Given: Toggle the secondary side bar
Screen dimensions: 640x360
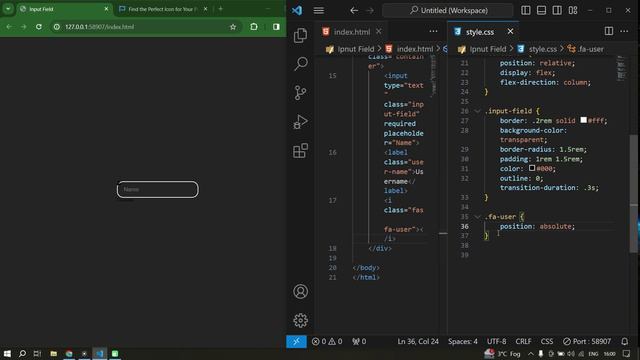Looking at the screenshot, I should point(557,11).
